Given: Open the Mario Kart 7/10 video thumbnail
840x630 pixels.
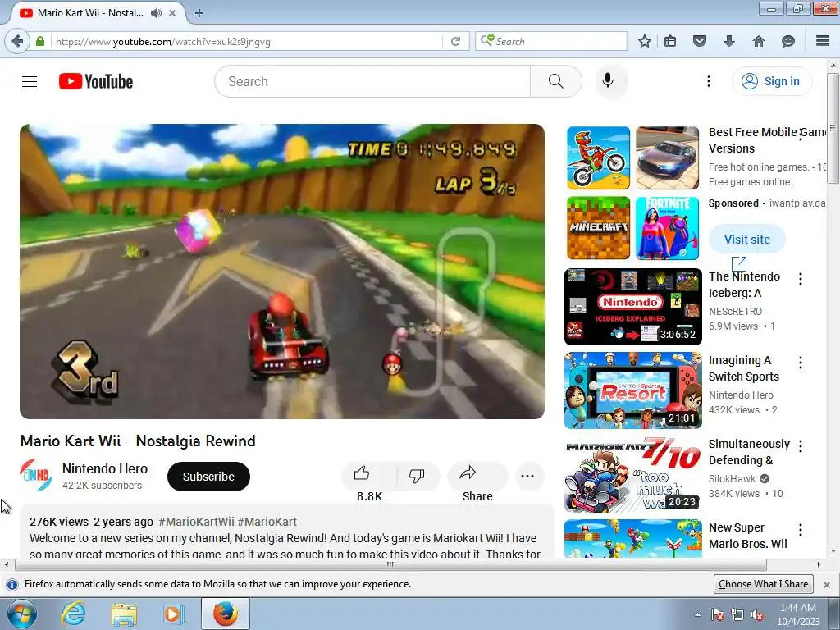Looking at the screenshot, I should [632, 474].
